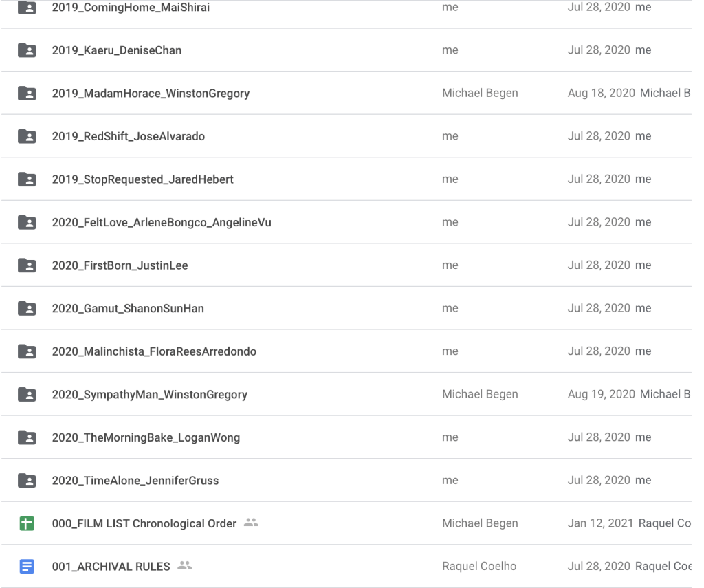Click folder icon for 2020_Gamut_ShanonSunHan
The image size is (704, 588).
tap(27, 308)
